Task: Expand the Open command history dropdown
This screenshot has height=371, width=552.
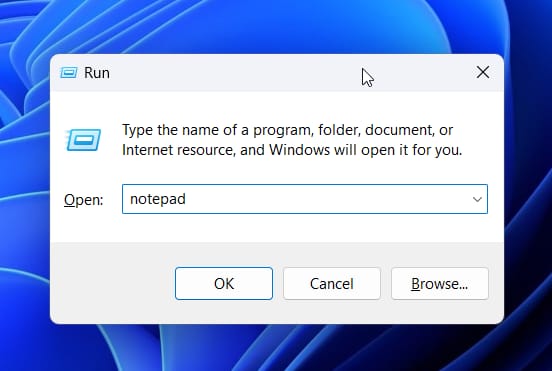Action: (477, 199)
